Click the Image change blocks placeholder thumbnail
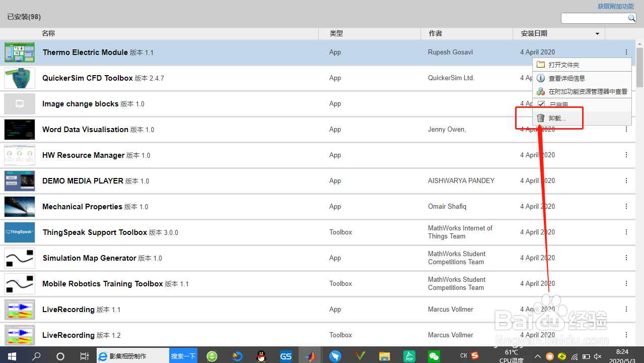This screenshot has width=644, height=363. (20, 104)
